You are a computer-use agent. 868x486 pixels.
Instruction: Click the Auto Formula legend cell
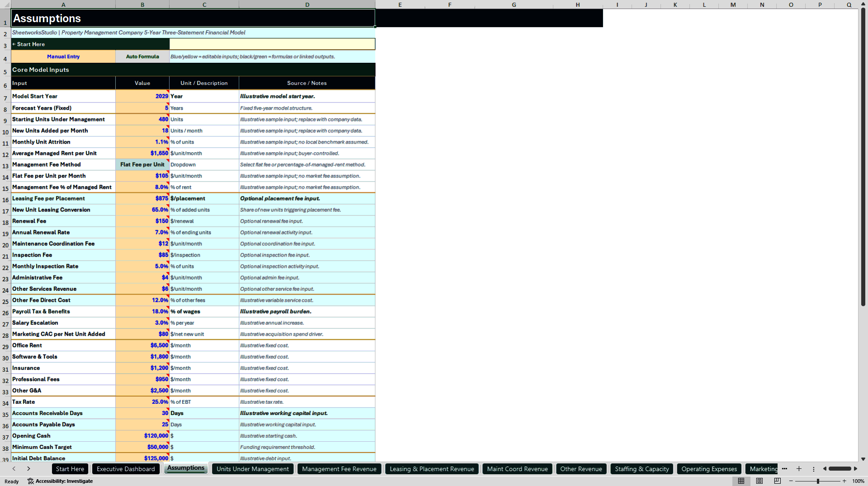pos(142,56)
